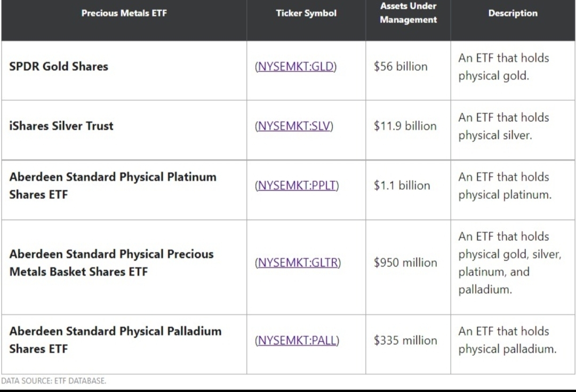Click Aberdeen Standard Physical Platinum Shares ETF
The image size is (576, 392).
[x=113, y=186]
